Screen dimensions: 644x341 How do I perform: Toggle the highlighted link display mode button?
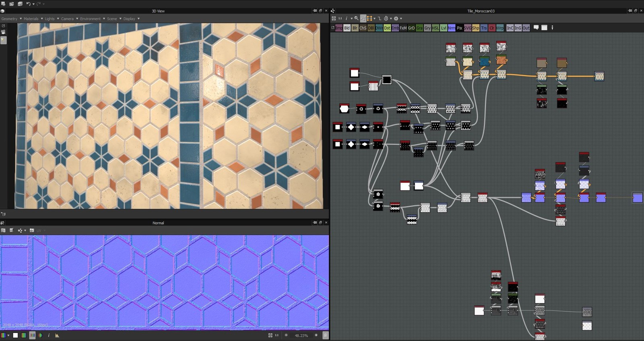click(363, 18)
